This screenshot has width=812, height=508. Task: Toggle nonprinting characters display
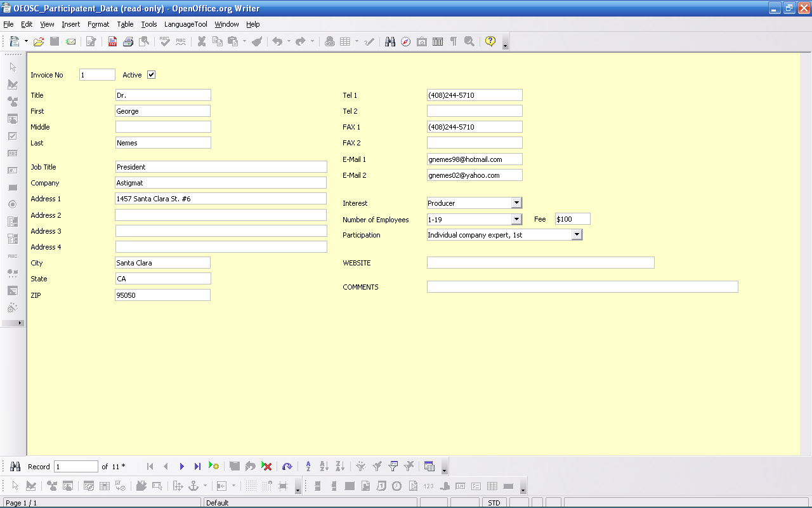[x=452, y=41]
